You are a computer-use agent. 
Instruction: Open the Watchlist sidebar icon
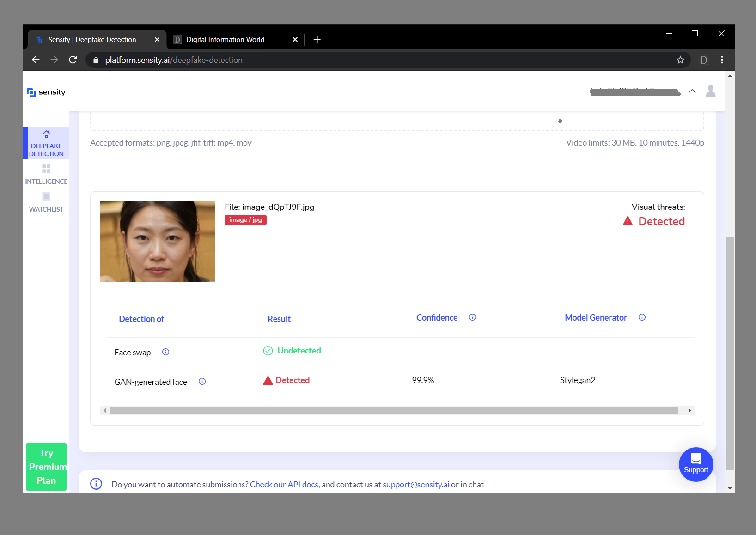pyautogui.click(x=46, y=196)
